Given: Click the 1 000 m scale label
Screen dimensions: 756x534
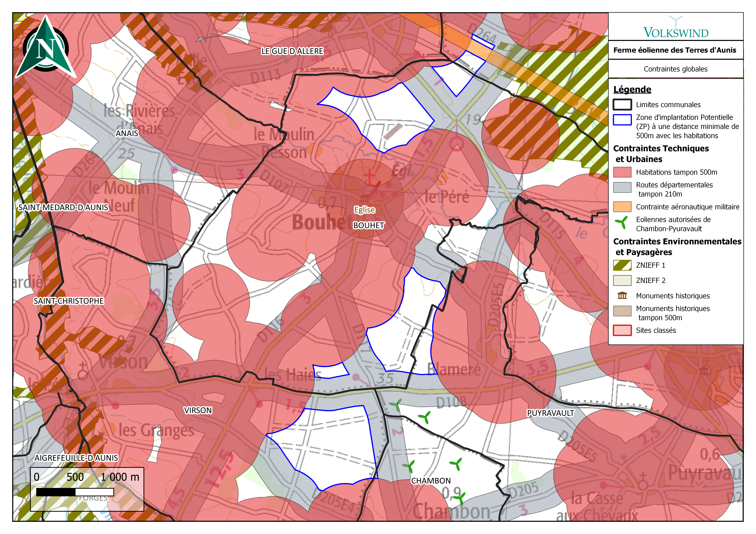Looking at the screenshot, I should [120, 477].
